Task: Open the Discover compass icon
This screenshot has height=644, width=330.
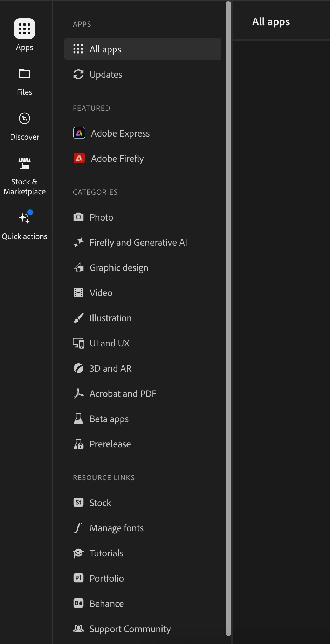Action: tap(25, 118)
